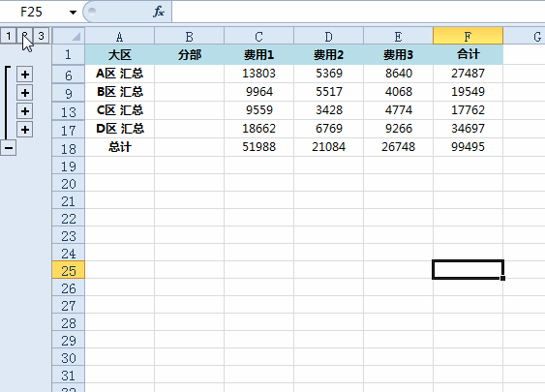Click cell with value 17762

coord(468,110)
